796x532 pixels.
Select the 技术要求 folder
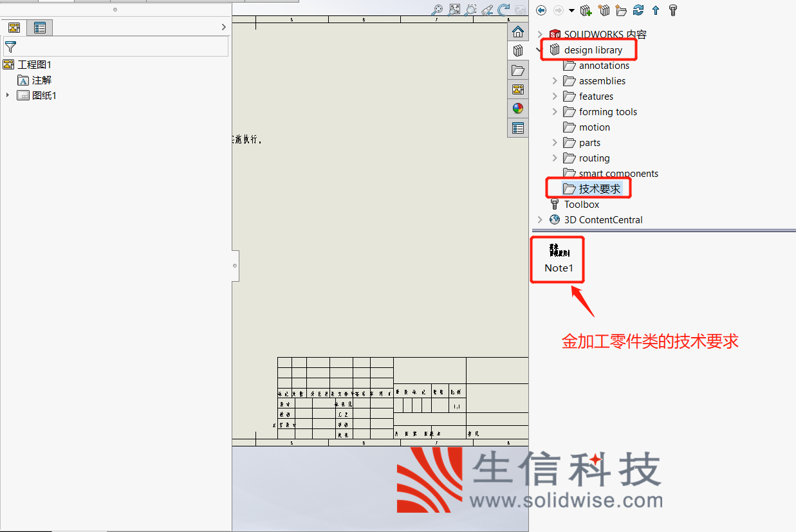tap(600, 189)
